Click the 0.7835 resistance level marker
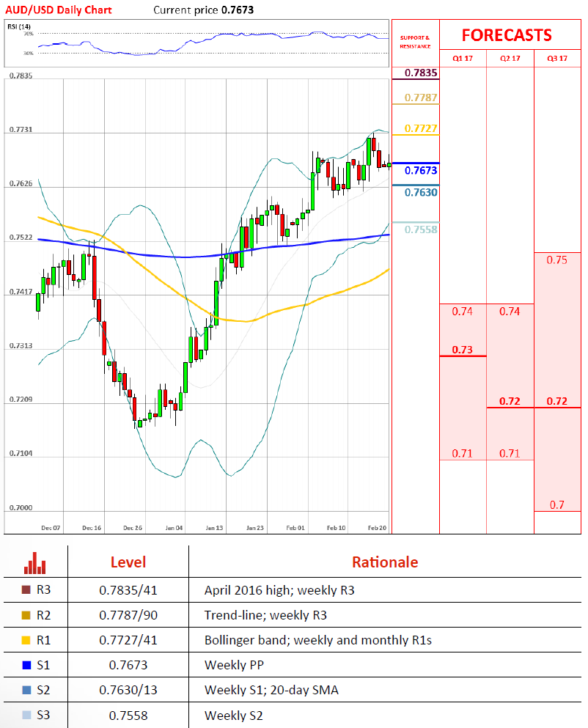This screenshot has height=728, width=588. point(421,73)
